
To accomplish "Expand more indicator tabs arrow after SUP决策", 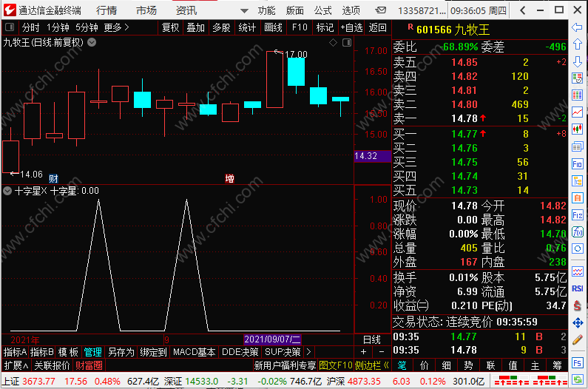I will click(x=308, y=352).
